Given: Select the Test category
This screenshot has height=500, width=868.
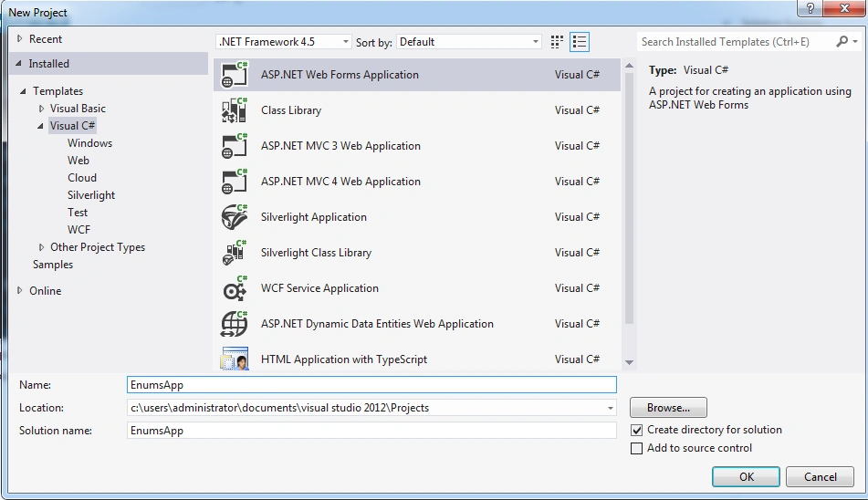Looking at the screenshot, I should click(78, 213).
